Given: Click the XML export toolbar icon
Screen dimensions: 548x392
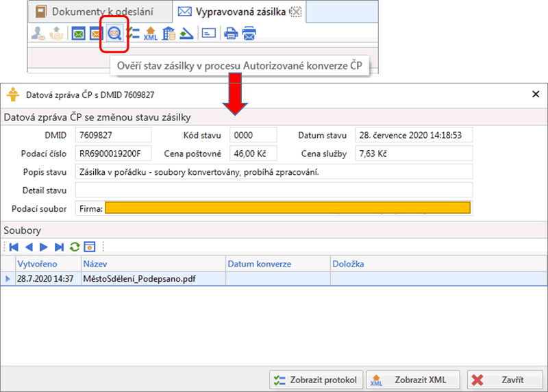Looking at the screenshot, I should (151, 34).
